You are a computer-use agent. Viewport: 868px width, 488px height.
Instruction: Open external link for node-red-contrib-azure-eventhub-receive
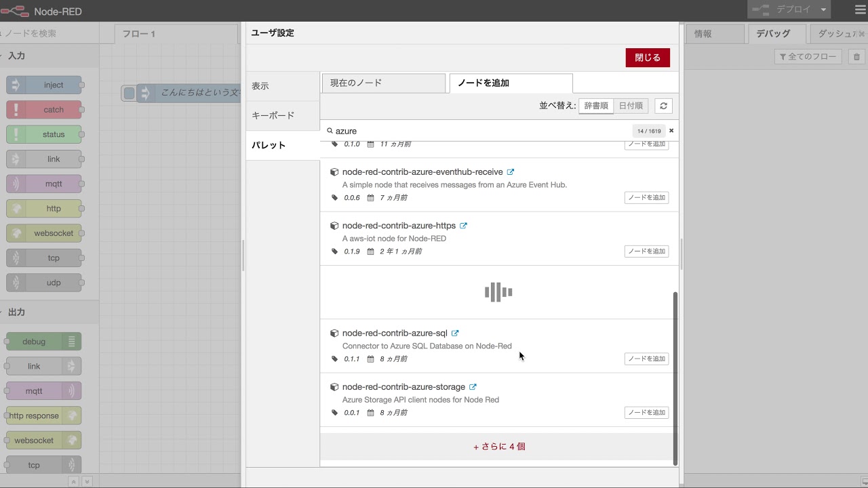511,172
